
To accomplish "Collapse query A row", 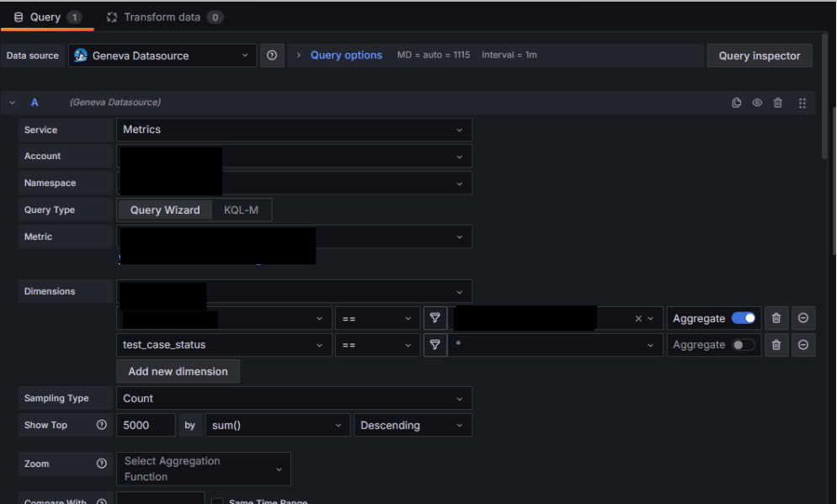I will click(x=13, y=103).
